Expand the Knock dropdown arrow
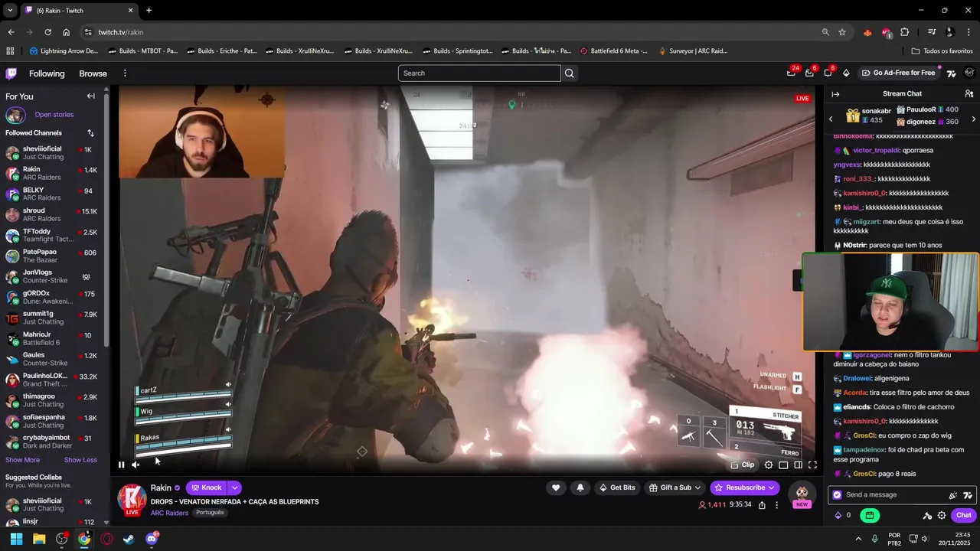The height and width of the screenshot is (551, 980). pyautogui.click(x=235, y=487)
